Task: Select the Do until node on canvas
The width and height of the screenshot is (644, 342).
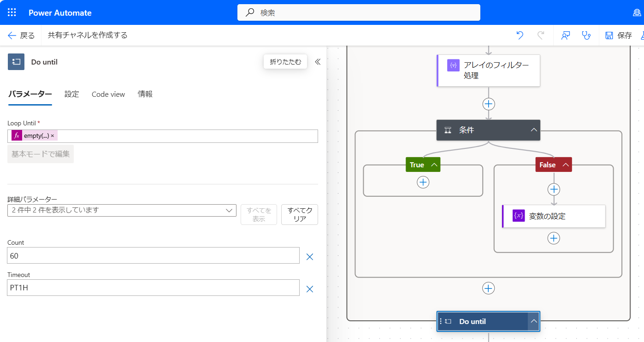Action: point(488,321)
